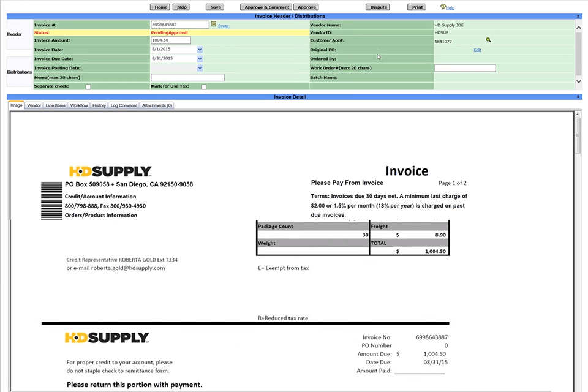The image size is (588, 392).
Task: Open the Log Comment tab
Action: pyautogui.click(x=124, y=105)
